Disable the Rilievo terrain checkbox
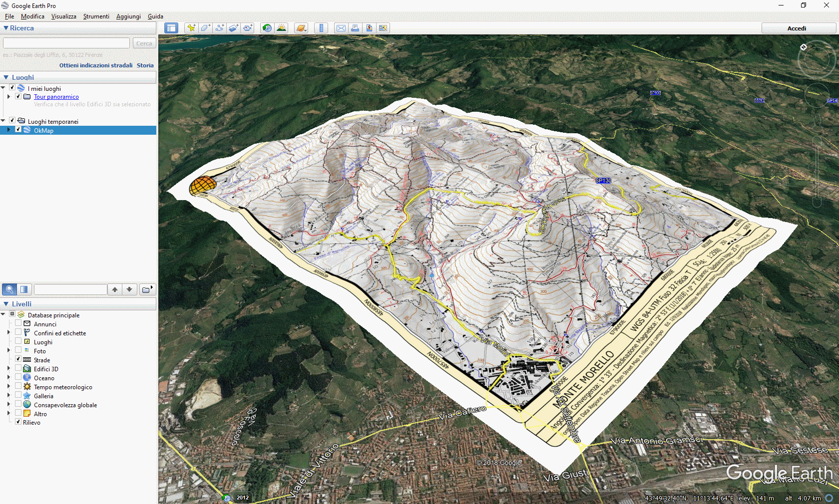 (18, 422)
